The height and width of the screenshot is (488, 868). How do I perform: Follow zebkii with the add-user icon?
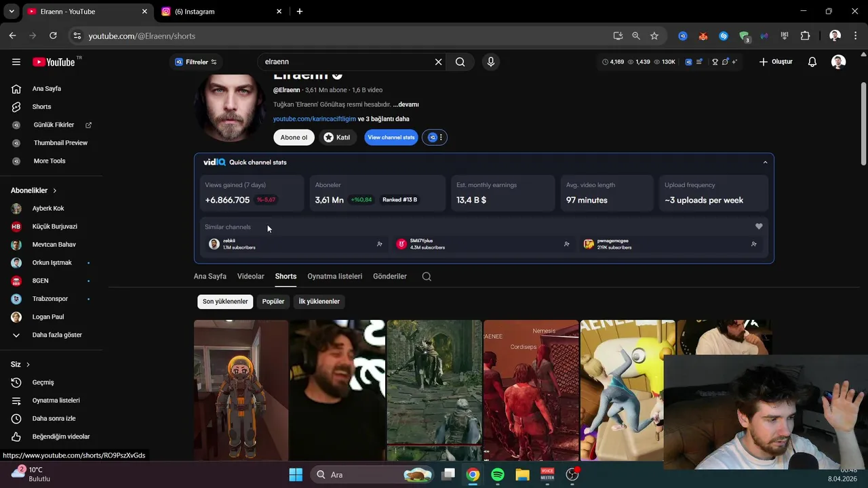point(379,244)
